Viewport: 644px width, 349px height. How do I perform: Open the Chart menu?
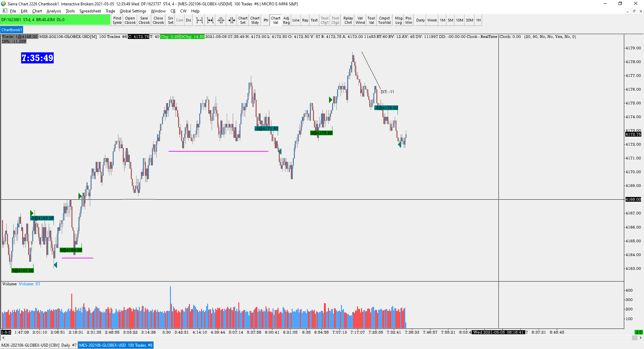[x=37, y=11]
